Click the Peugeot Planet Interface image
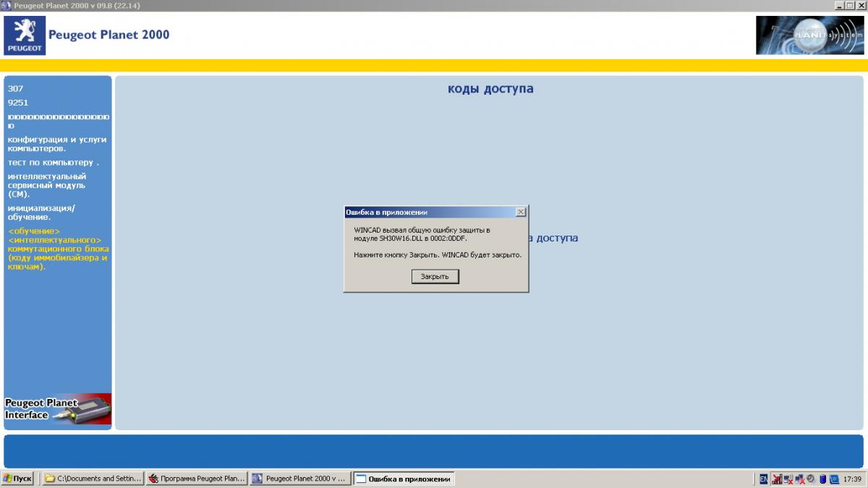This screenshot has height=488, width=868. 58,408
